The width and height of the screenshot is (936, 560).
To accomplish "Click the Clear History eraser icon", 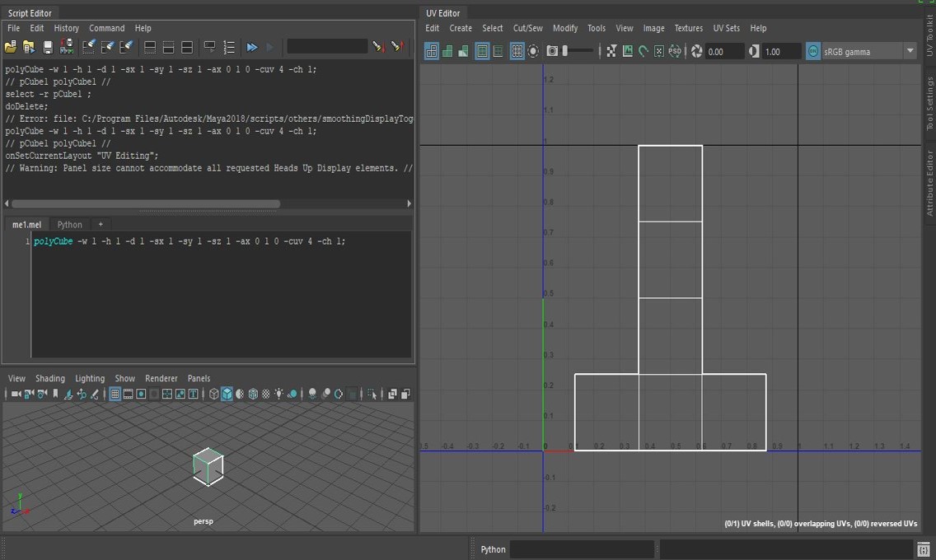I will [88, 47].
